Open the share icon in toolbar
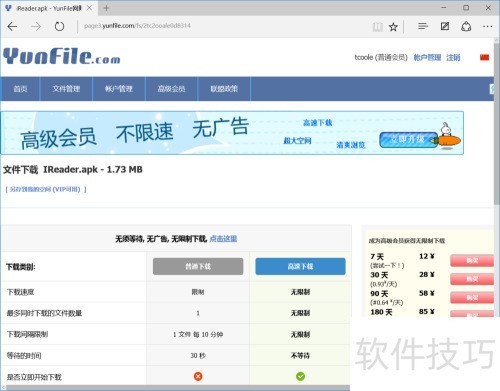The image size is (500, 391). pyautogui.click(x=466, y=26)
